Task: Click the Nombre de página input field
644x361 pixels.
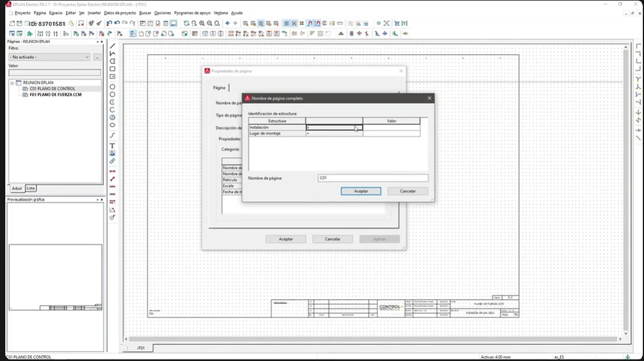Action: coord(373,178)
